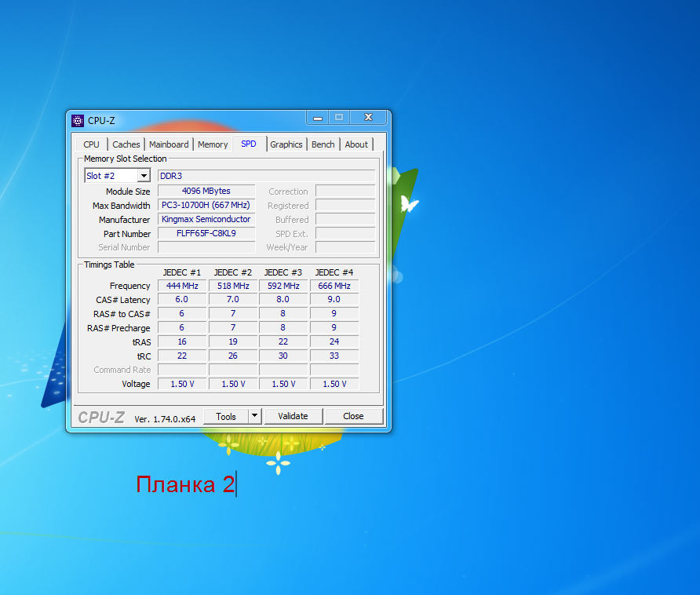Open the Caches tab
Screen dimensions: 700x595
(126, 144)
